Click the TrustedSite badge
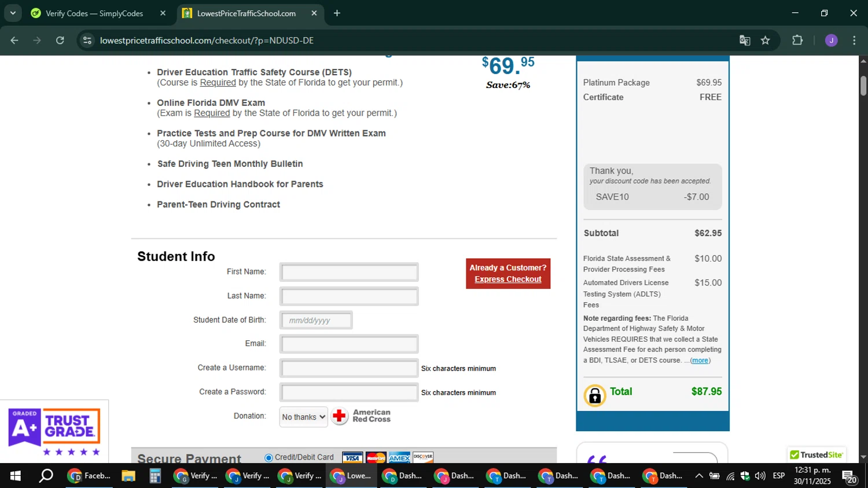 tap(816, 455)
